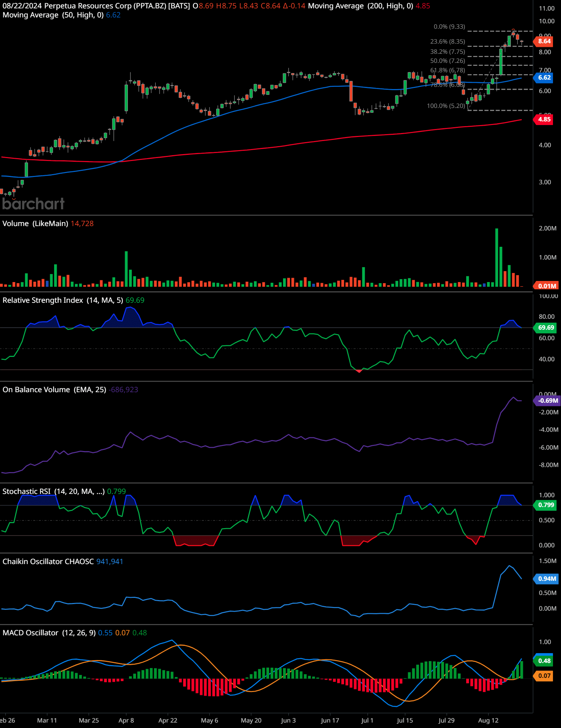Click the Chaikin Oscillator value 941,941
This screenshot has width=561, height=728.
110,562
